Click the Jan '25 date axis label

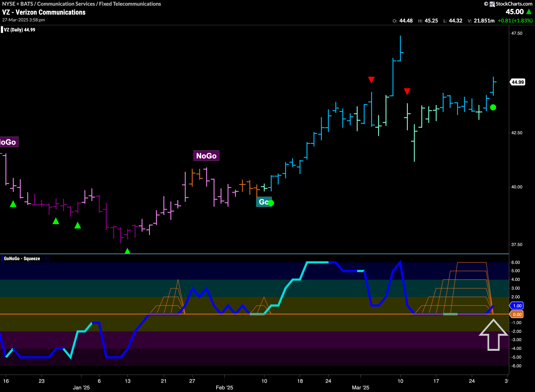81,387
